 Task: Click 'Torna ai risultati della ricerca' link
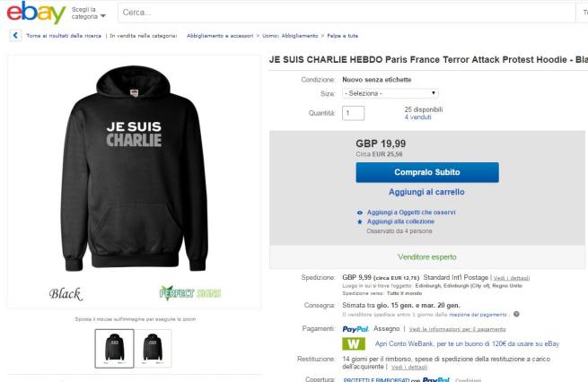click(59, 36)
